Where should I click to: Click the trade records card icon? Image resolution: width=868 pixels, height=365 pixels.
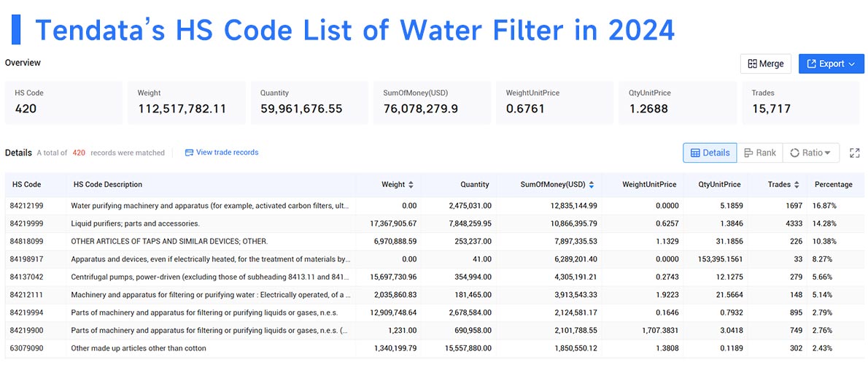tap(189, 153)
